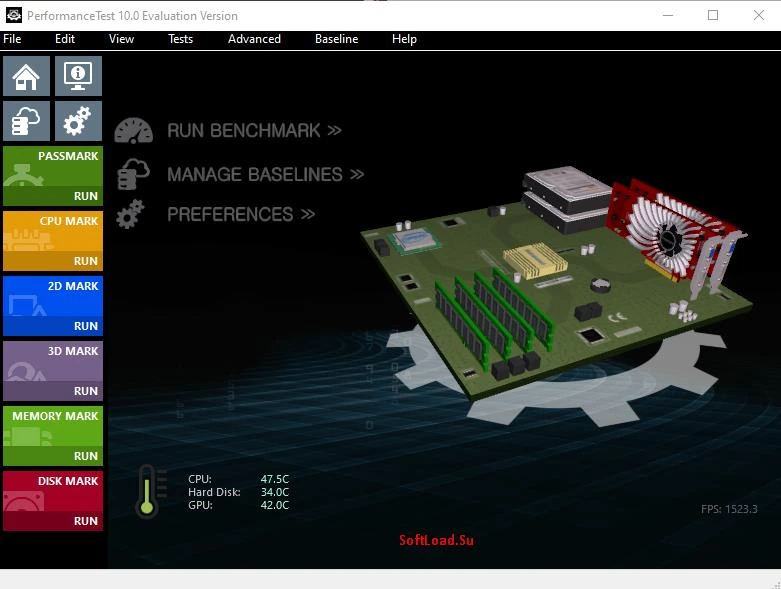
Task: Select the 2D MARK tile
Action: click(53, 297)
